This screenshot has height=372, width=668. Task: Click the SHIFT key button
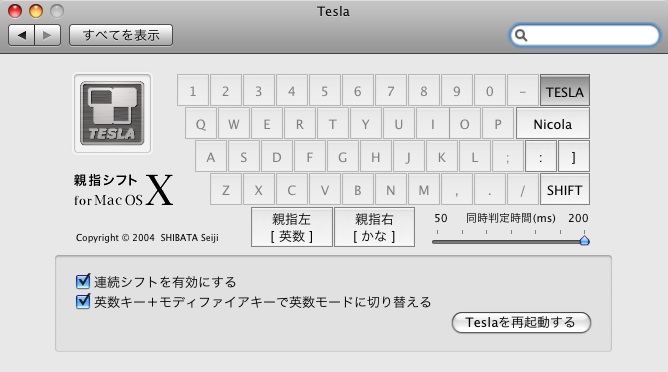point(565,190)
